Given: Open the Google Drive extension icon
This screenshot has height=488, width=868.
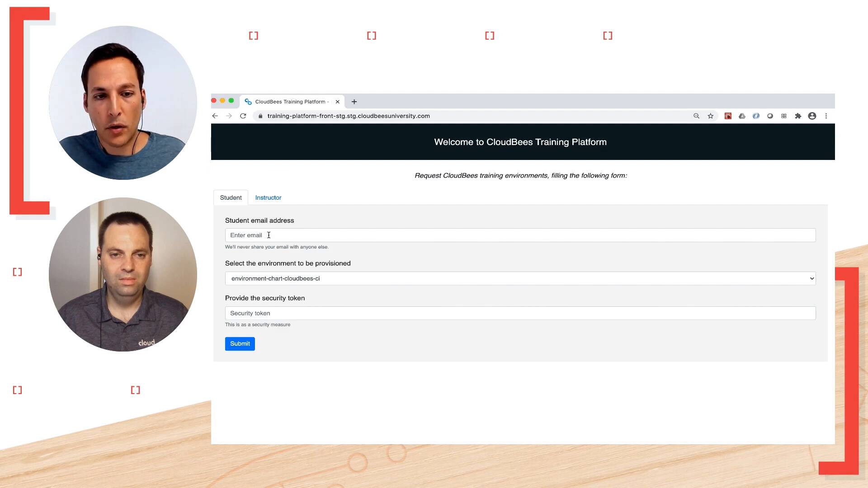Looking at the screenshot, I should click(x=742, y=116).
